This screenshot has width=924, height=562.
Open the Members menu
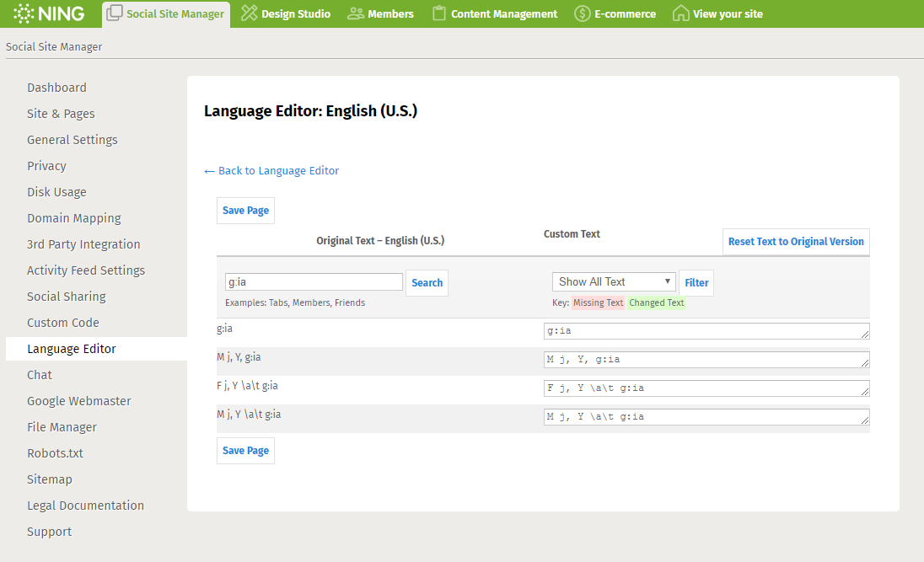pos(381,13)
